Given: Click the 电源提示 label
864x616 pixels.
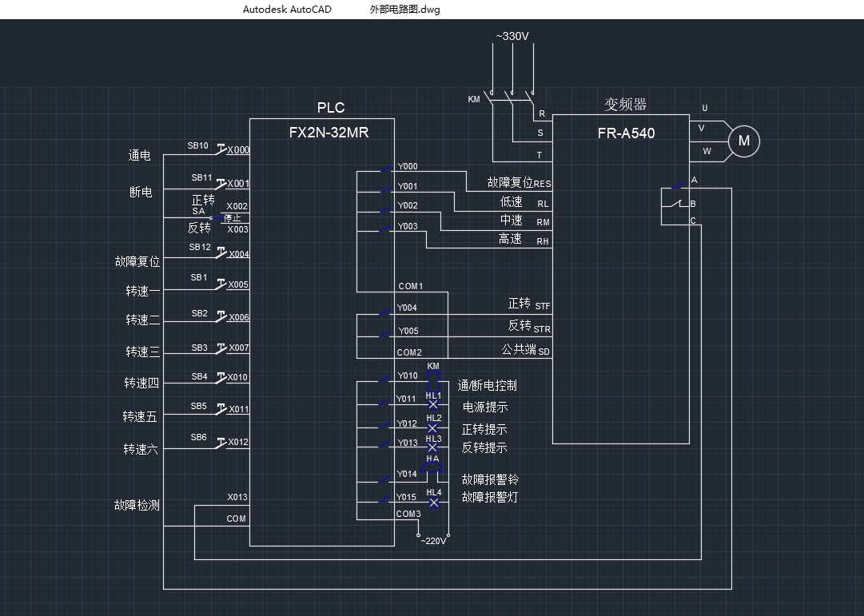Looking at the screenshot, I should pos(485,407).
